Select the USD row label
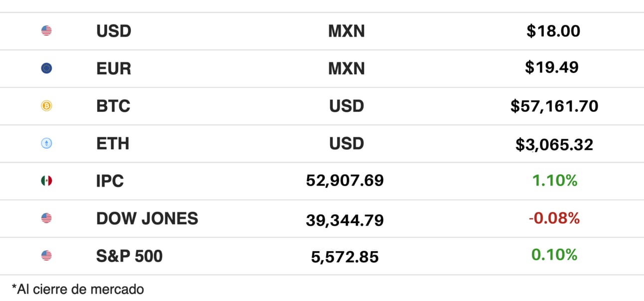Image resolution: width=644 pixels, height=301 pixels. tap(114, 31)
